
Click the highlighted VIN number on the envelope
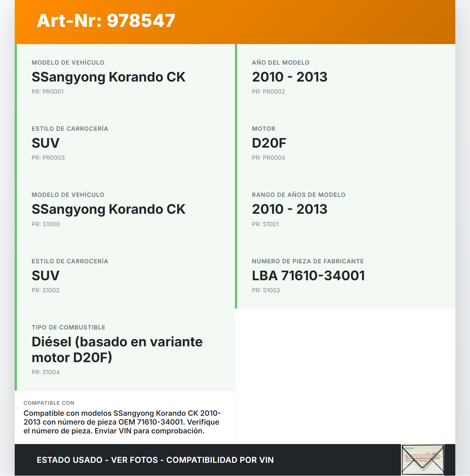[422, 457]
